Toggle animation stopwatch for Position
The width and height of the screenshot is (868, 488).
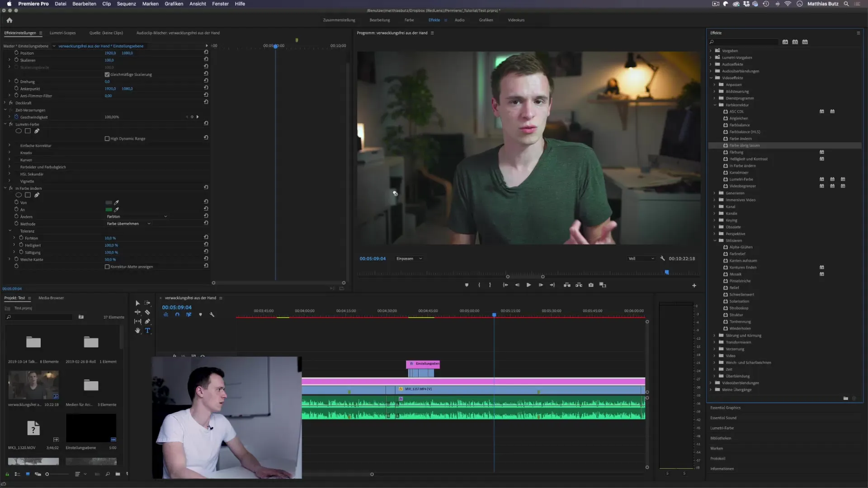[x=16, y=53]
